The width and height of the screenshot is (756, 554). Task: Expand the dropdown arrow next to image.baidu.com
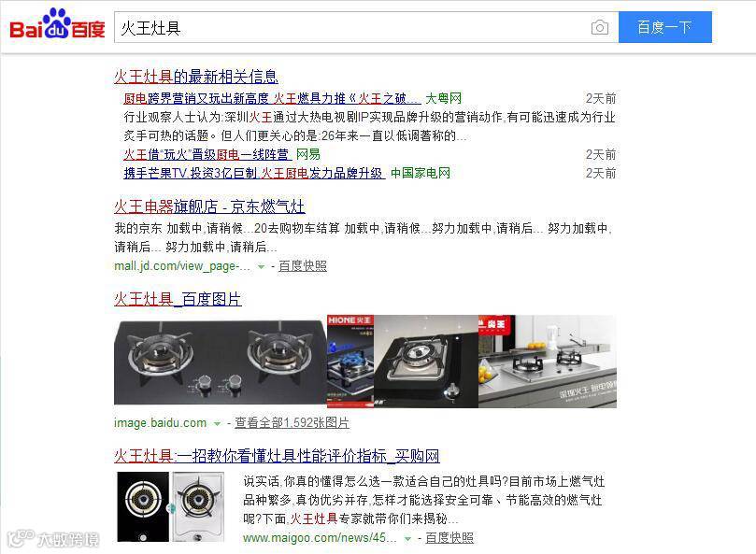[217, 424]
